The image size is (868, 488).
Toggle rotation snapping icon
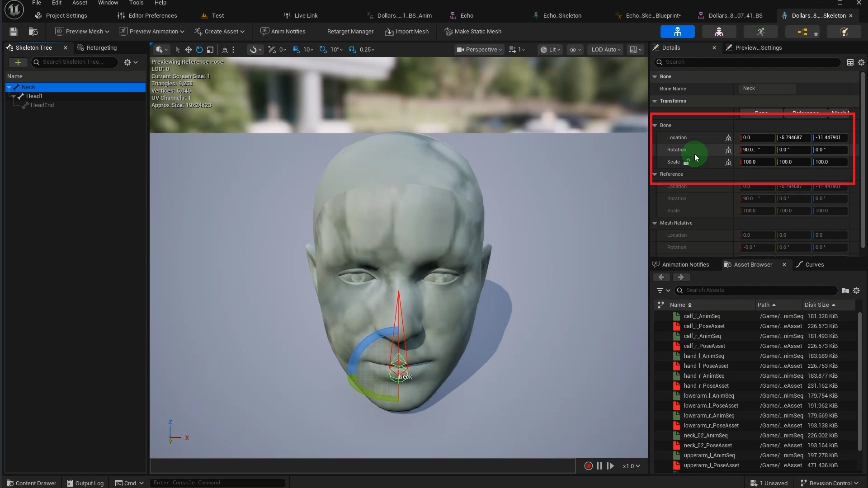(x=323, y=50)
